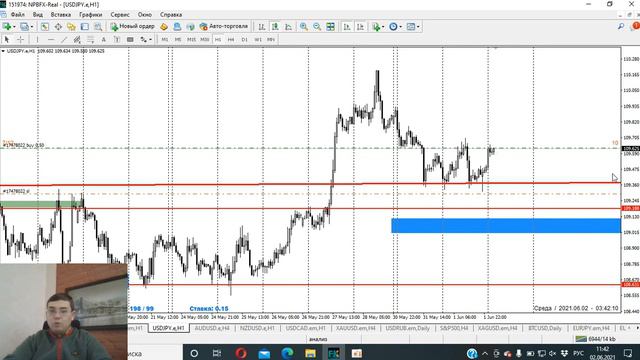
Task: Expand the Profiles dropdown arrow
Action: (x=31, y=27)
